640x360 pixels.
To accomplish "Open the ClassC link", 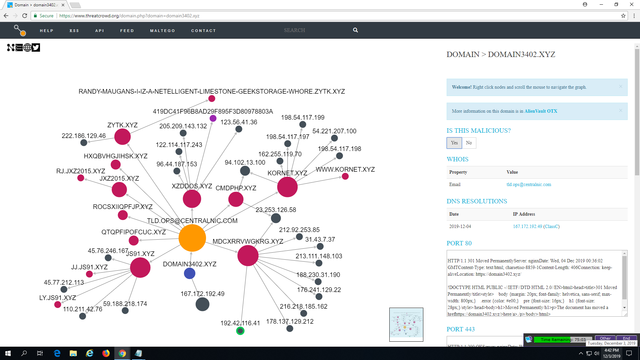I will 551,227.
